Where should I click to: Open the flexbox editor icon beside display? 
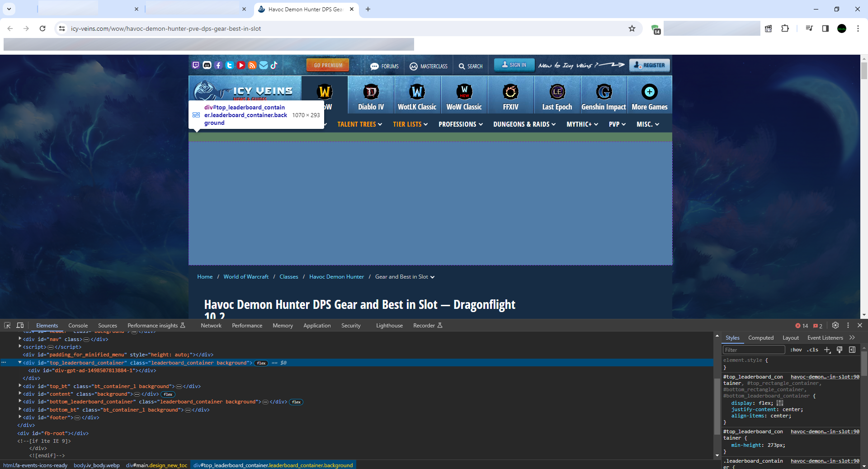pos(780,403)
